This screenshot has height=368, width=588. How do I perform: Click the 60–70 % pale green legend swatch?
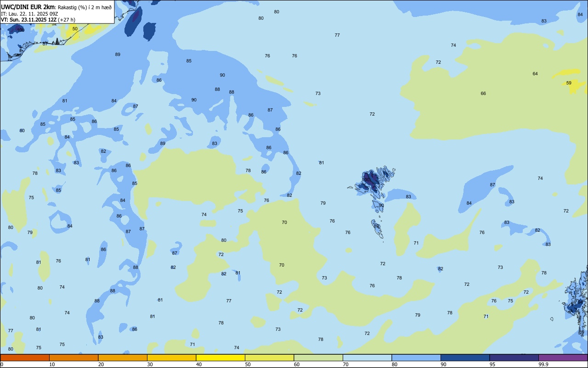[318, 357]
